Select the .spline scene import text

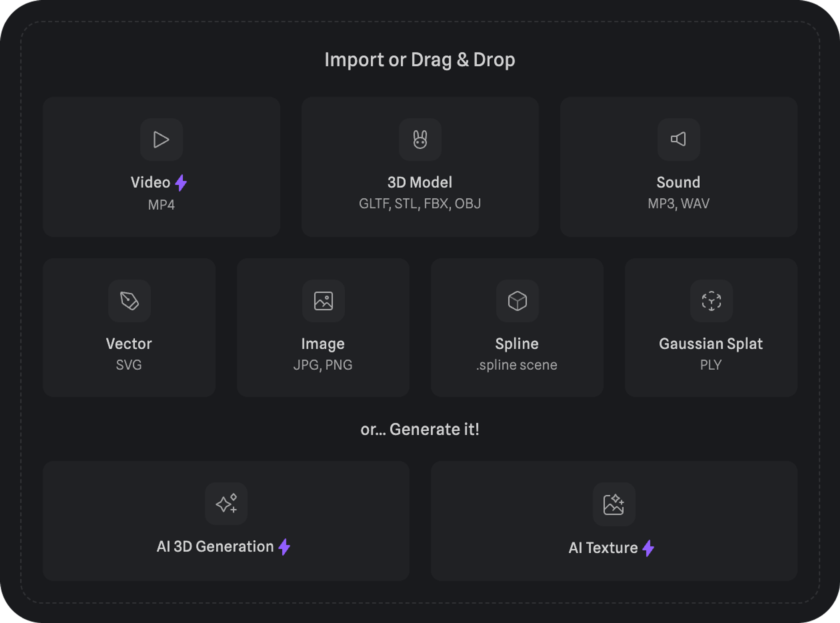tap(517, 365)
